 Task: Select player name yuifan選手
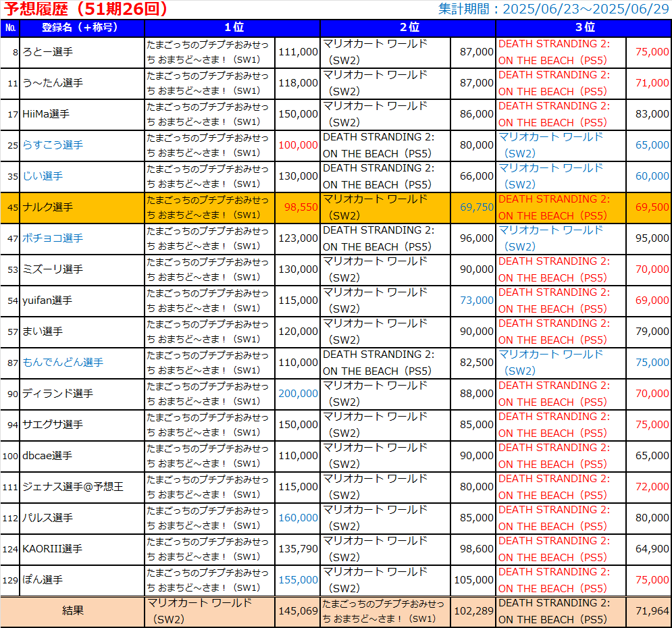tap(47, 300)
